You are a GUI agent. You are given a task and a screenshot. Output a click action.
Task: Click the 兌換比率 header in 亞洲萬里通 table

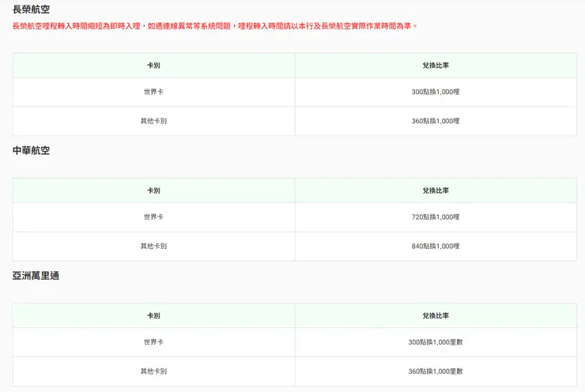tap(436, 316)
